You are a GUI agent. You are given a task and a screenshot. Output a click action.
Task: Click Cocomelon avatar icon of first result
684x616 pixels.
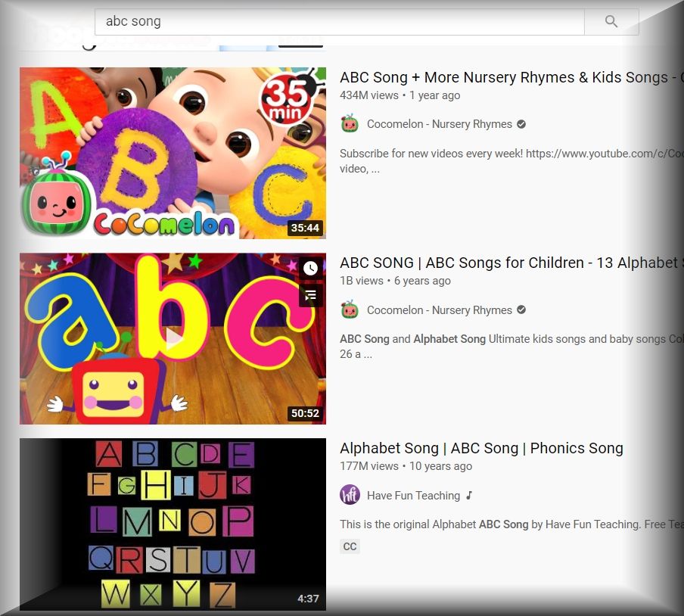point(350,124)
